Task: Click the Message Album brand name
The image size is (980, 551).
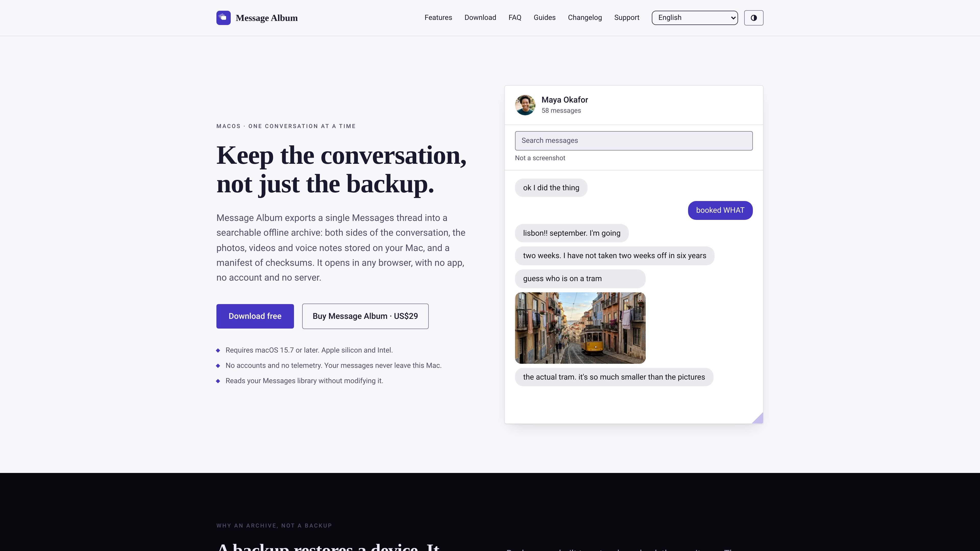Action: tap(267, 18)
